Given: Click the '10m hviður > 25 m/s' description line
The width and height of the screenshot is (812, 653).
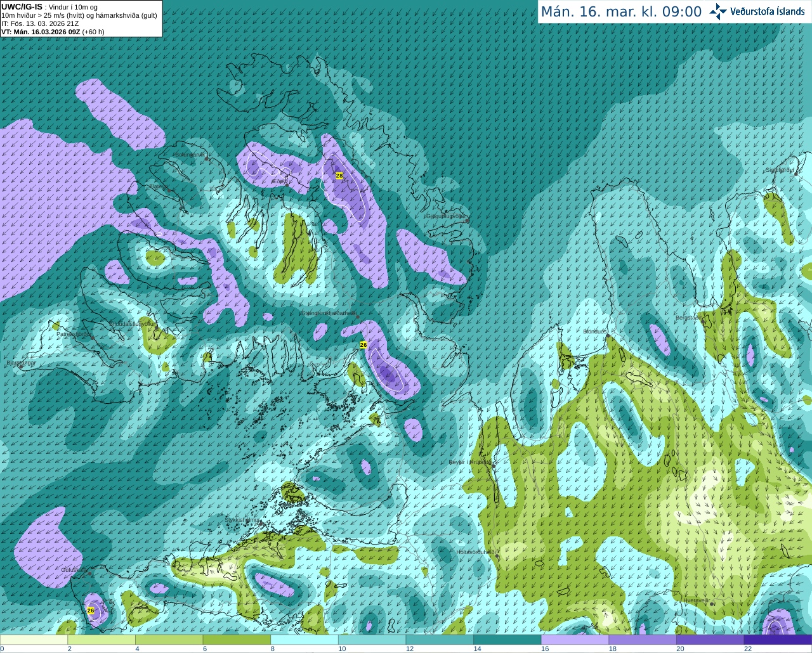Looking at the screenshot, I should pyautogui.click(x=79, y=15).
